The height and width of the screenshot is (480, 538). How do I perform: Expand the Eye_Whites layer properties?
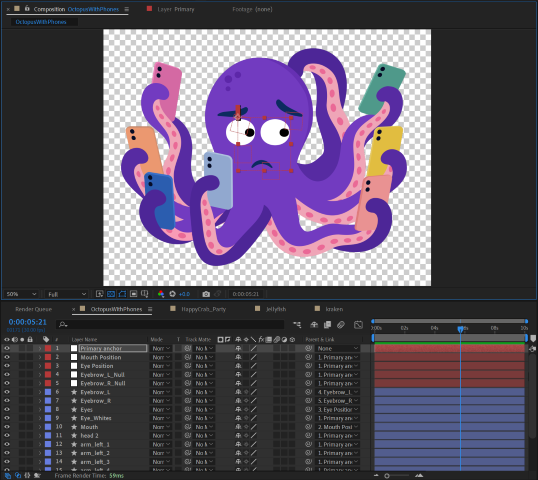pyautogui.click(x=40, y=418)
